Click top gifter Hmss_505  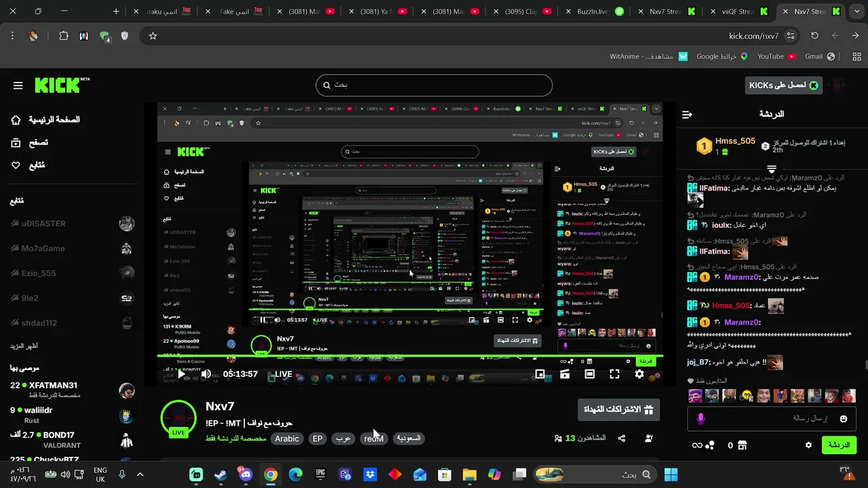735,141
